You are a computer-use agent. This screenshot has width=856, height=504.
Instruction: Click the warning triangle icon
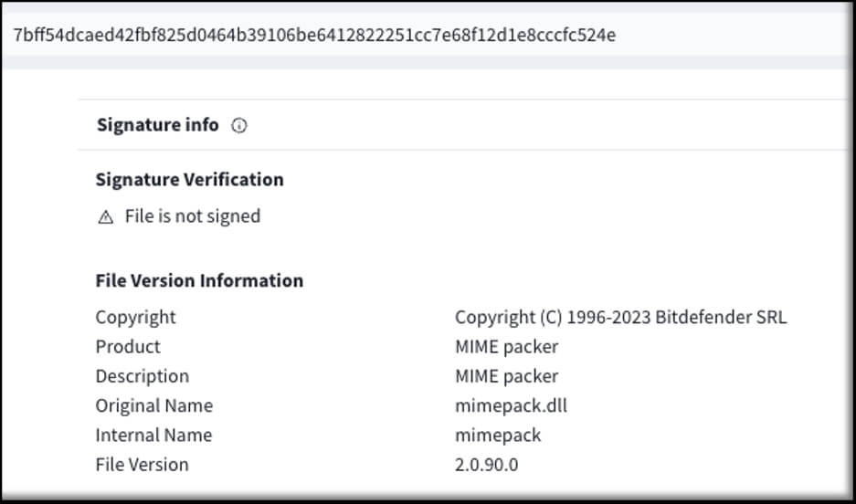[106, 217]
